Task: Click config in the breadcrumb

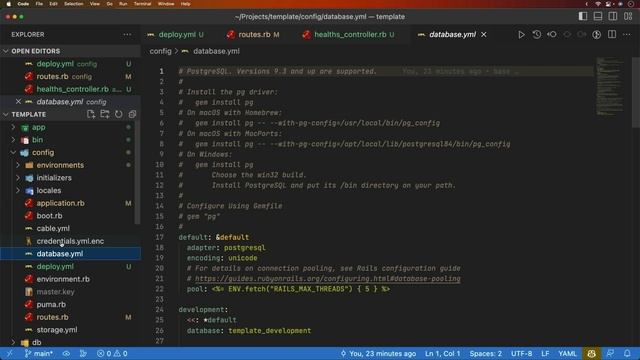Action: [160, 51]
